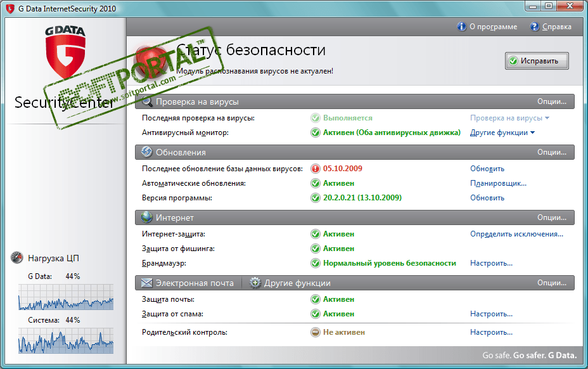Click the magnifier icon in Проверка на вирусы header
Viewport: 588px width, 369px height.
(x=146, y=101)
